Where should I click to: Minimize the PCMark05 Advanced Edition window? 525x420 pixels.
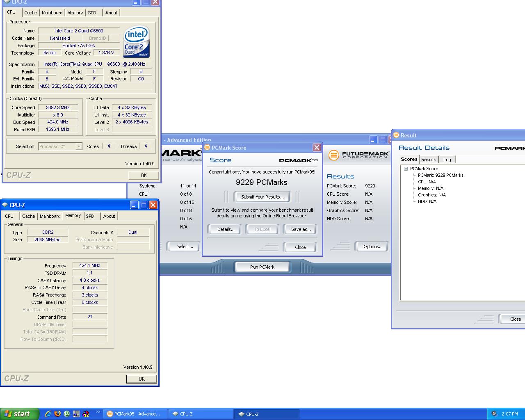pyautogui.click(x=373, y=140)
